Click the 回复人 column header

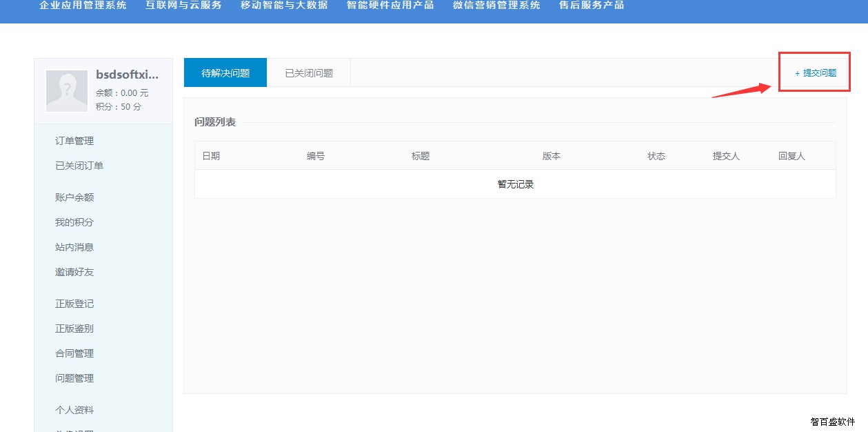pos(791,156)
